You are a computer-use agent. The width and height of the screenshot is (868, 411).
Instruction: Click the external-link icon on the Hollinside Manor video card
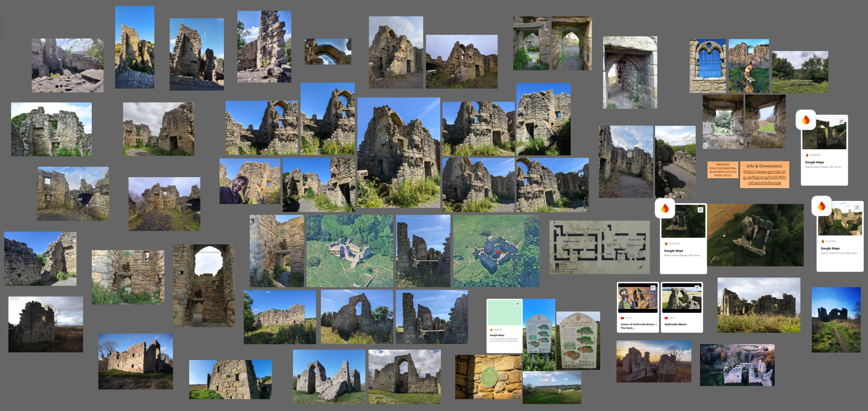click(x=697, y=288)
